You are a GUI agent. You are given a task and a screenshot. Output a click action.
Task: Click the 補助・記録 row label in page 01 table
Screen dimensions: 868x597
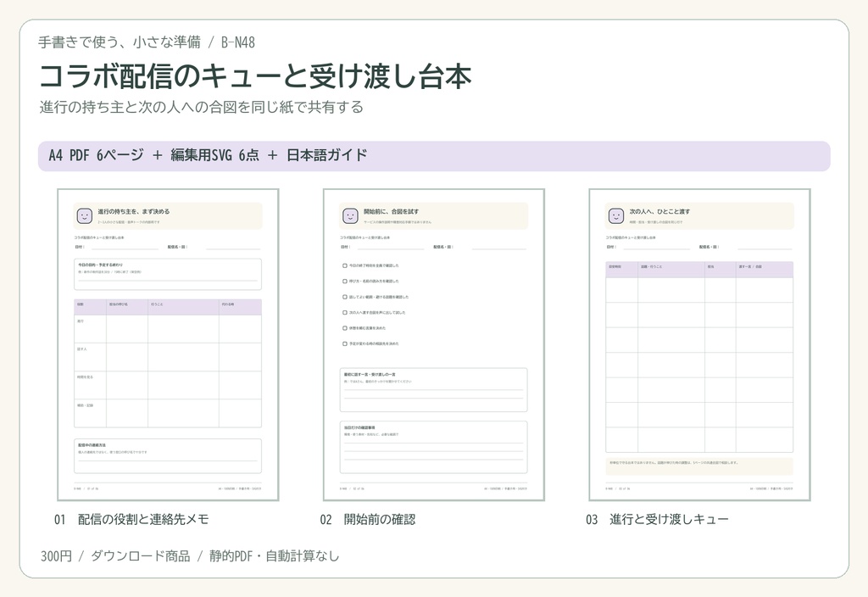pos(85,405)
